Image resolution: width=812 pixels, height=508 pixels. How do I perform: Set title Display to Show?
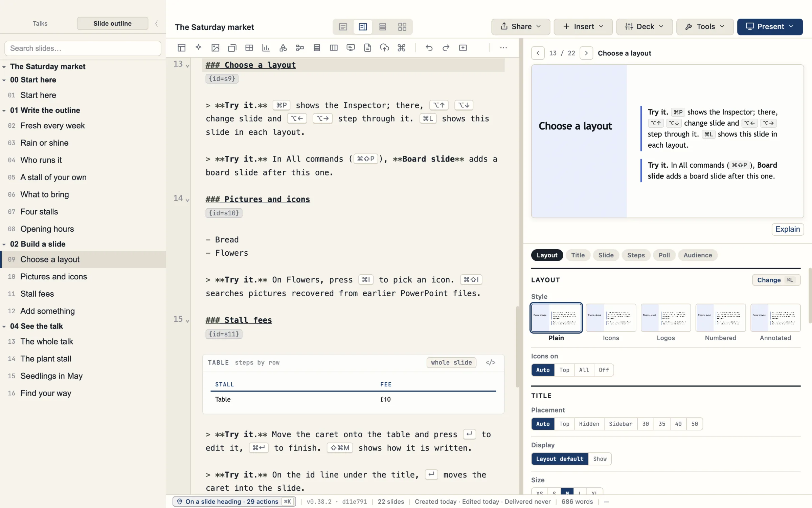(x=600, y=459)
